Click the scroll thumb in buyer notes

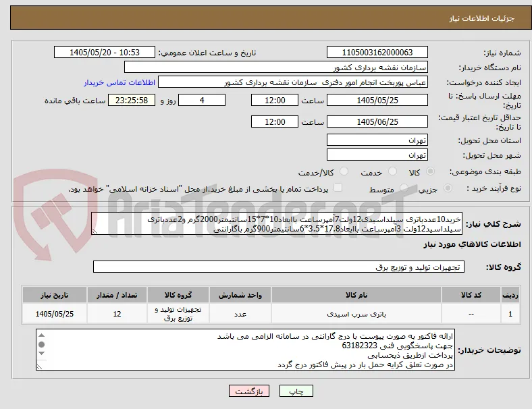tap(41, 345)
